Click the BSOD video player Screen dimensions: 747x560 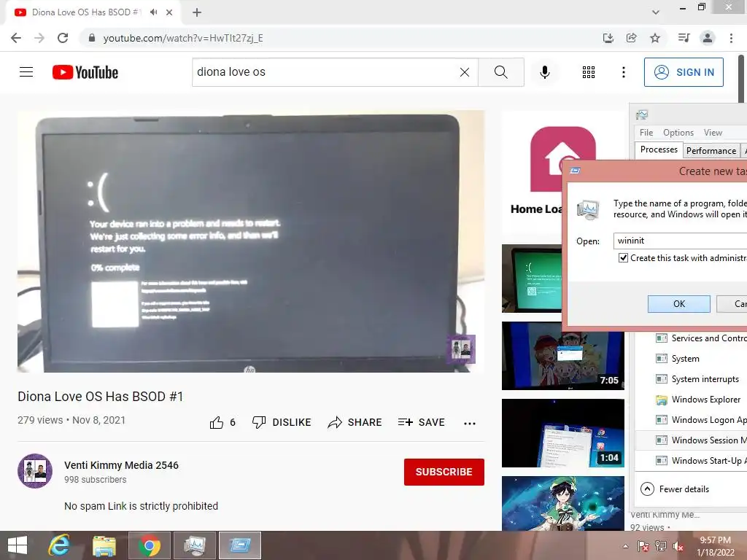tap(251, 241)
